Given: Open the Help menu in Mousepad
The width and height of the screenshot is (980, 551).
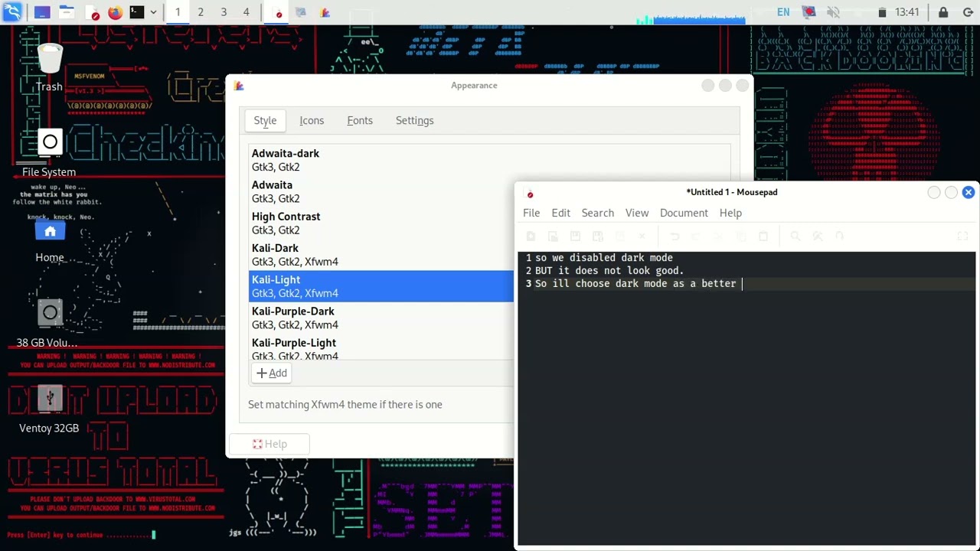Looking at the screenshot, I should 730,213.
